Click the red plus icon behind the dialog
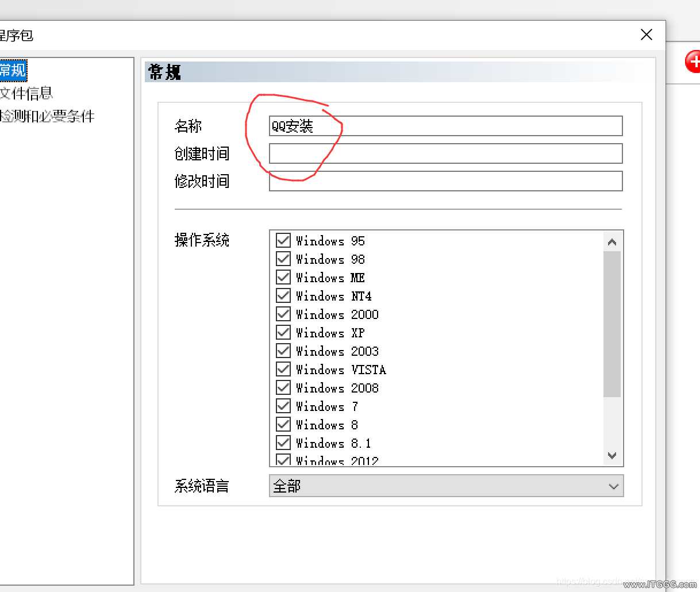Screen dimensions: 700x592 click(693, 61)
